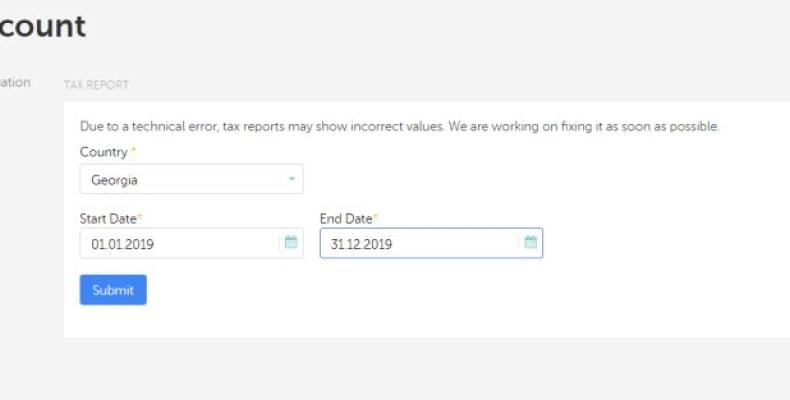Click the required asterisk beside Start Date
790x400 pixels.
tap(140, 217)
